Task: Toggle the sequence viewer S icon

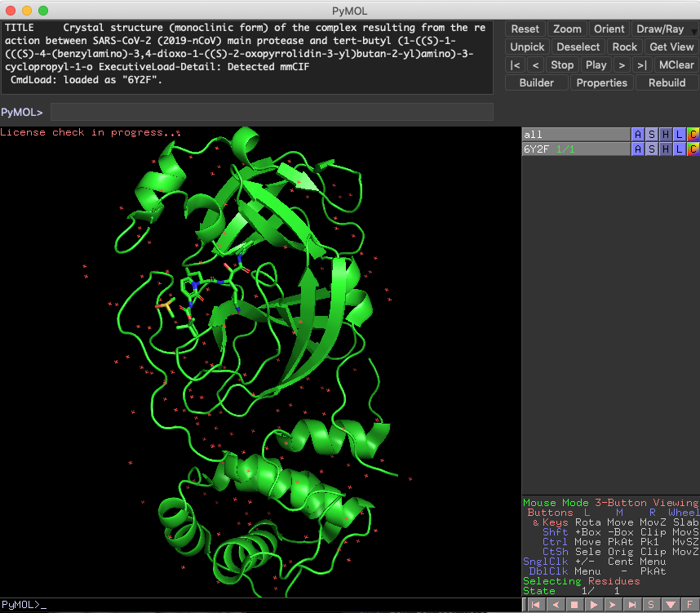Action: 651,605
